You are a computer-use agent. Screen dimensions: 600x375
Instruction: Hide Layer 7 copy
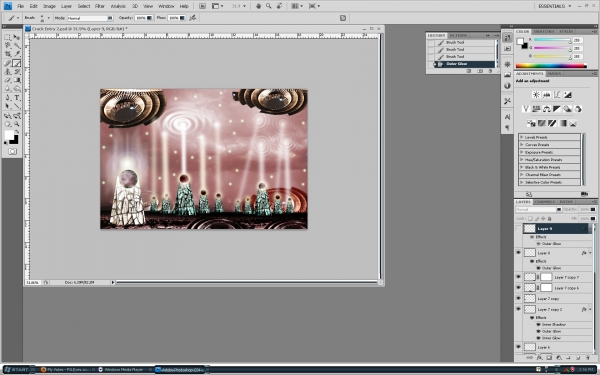[518, 298]
